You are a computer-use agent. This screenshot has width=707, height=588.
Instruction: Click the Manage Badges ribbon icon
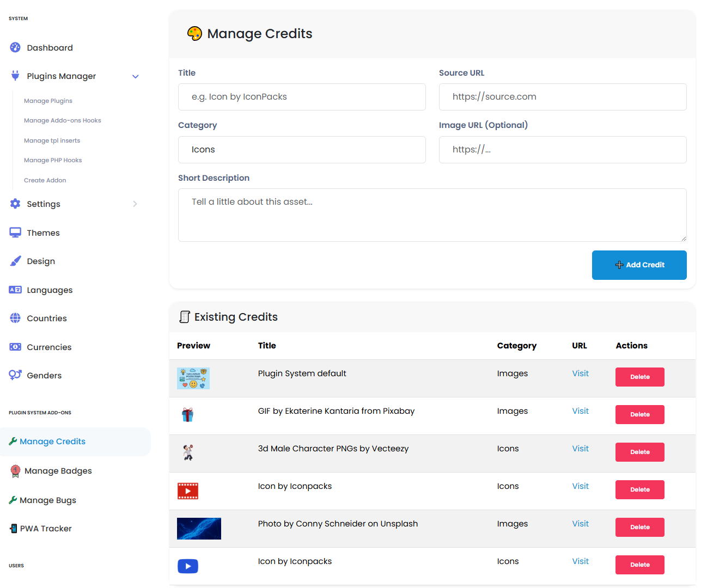tap(15, 470)
